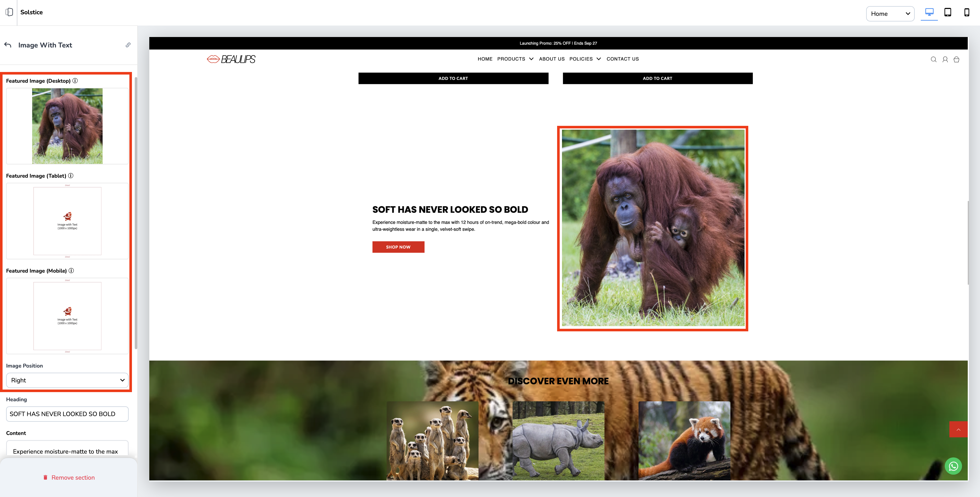Image resolution: width=980 pixels, height=497 pixels.
Task: Click the back arrow beside Image With Text
Action: [x=8, y=45]
